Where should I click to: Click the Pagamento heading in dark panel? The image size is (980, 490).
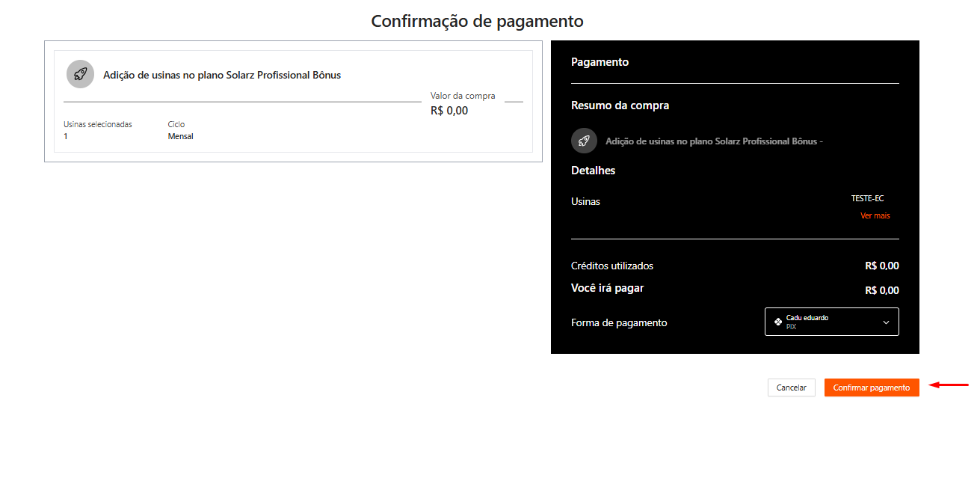[x=600, y=62]
